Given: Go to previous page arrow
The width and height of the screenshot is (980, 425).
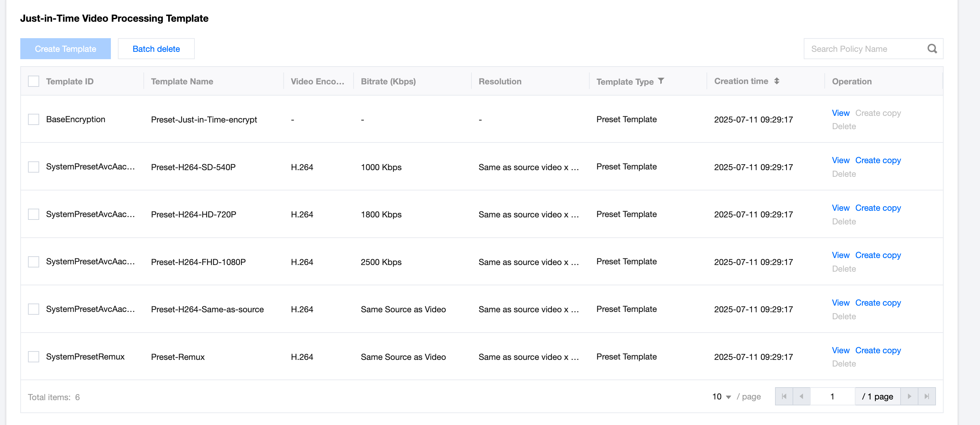Looking at the screenshot, I should point(801,396).
